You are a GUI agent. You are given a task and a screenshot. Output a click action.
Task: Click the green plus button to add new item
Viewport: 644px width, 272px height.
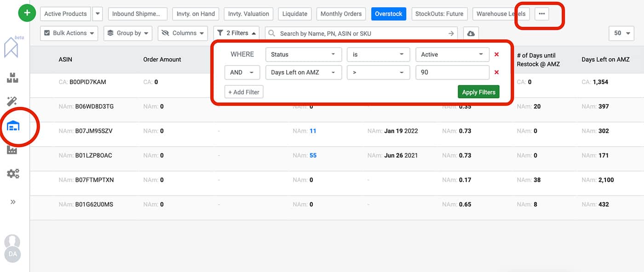click(27, 13)
